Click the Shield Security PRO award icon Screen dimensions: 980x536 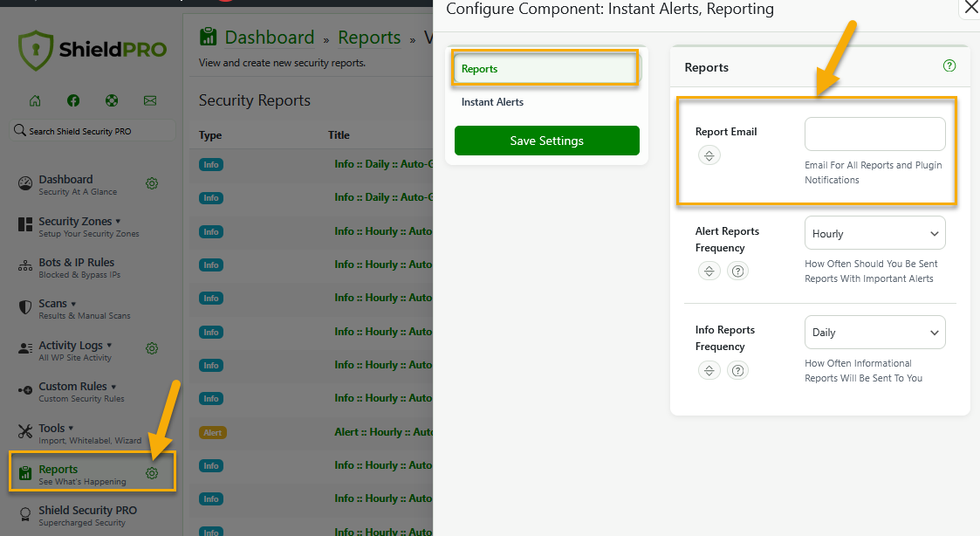(x=25, y=514)
